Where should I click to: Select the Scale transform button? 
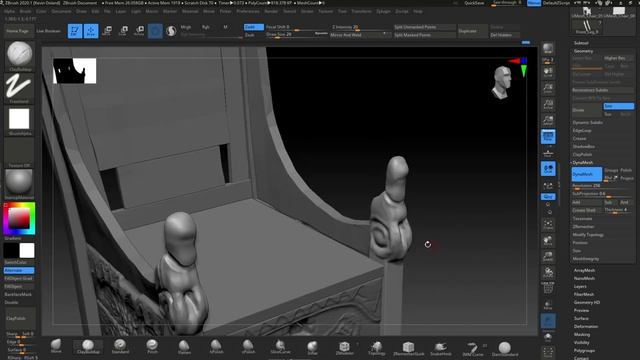point(123,31)
